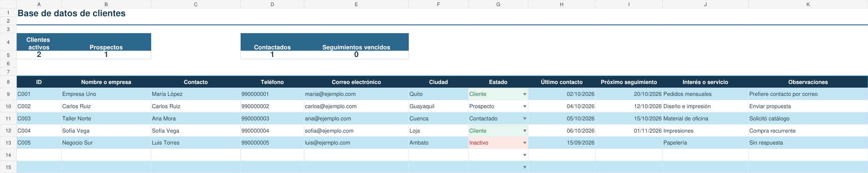This screenshot has width=868, height=173.
Task: Select row 9 header
Action: (x=8, y=94)
